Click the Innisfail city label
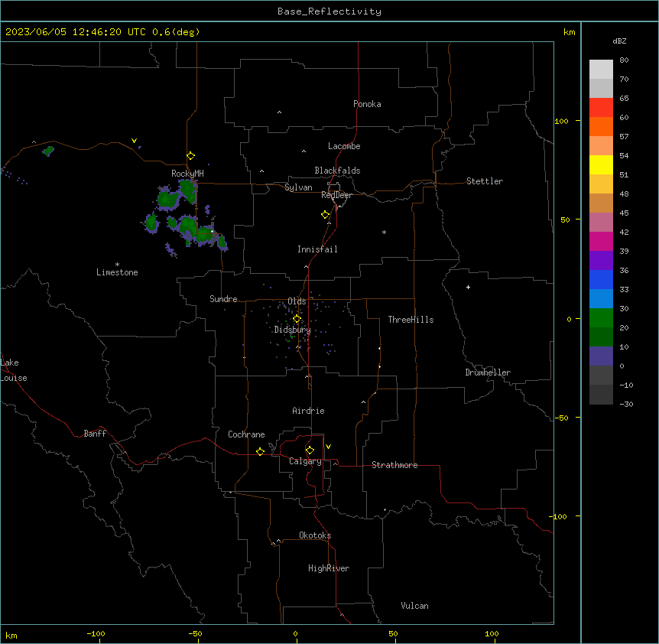The width and height of the screenshot is (659, 644). (x=317, y=249)
